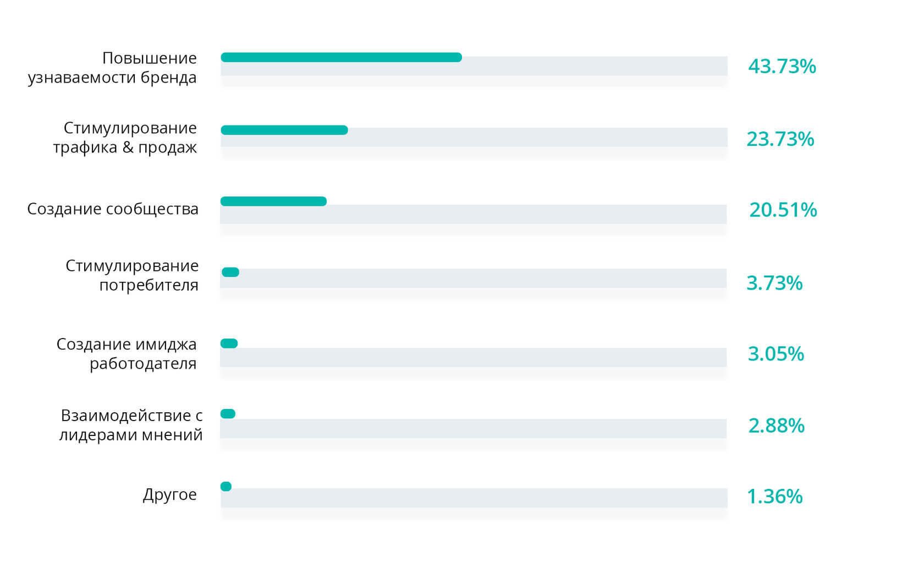Image resolution: width=924 pixels, height=578 pixels.
Task: Select the "Другое" label
Action: pyautogui.click(x=169, y=494)
